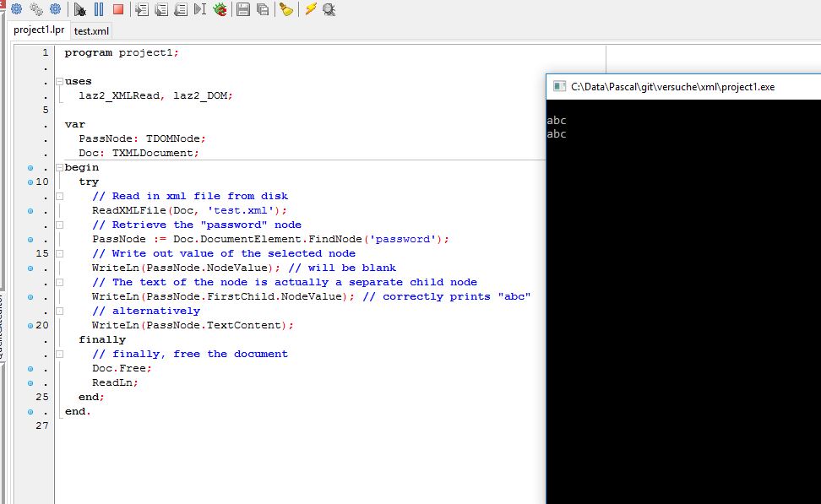Click the Save All icon
The image size is (821, 504).
[263, 9]
